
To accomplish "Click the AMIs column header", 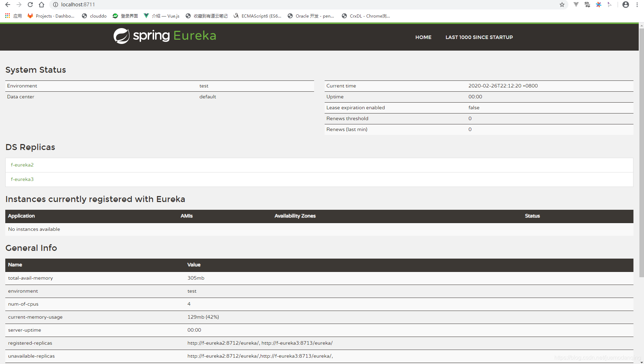I will 187,216.
